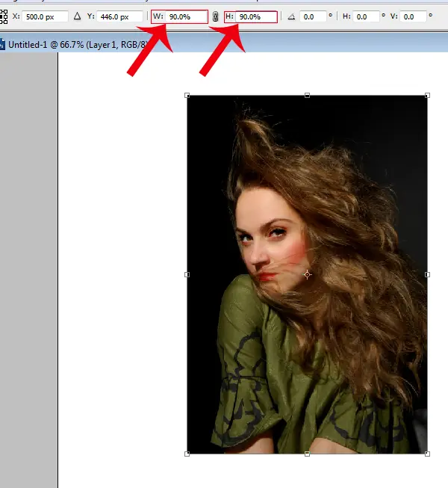
Task: Click the top-center transform handle
Action: click(307, 95)
